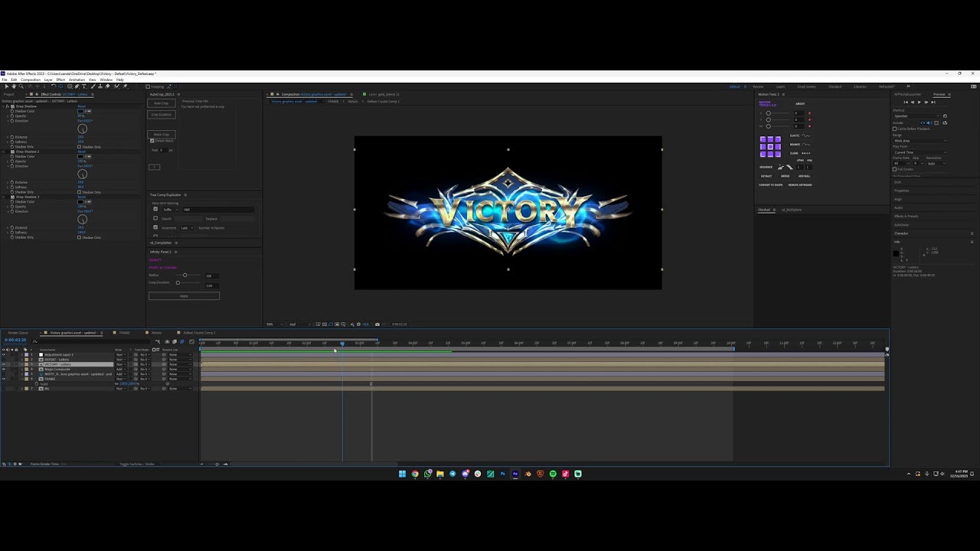This screenshot has width=980, height=551.
Task: Open the Increment Last dropdown
Action: coord(187,228)
